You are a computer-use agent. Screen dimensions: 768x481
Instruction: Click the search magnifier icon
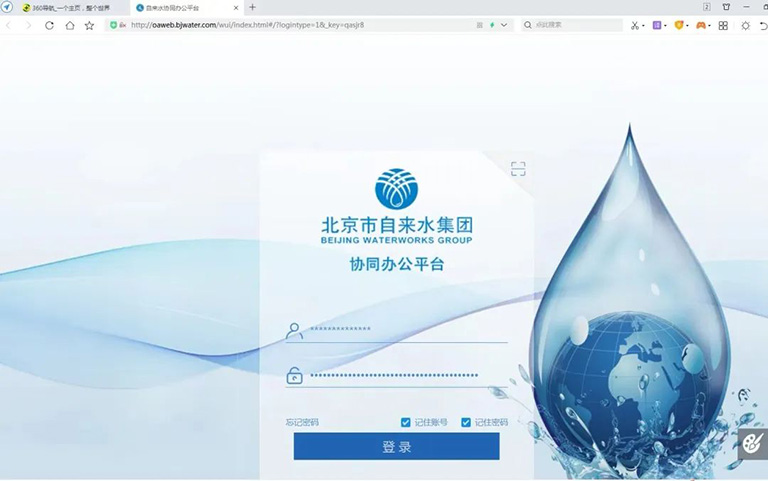pos(528,25)
